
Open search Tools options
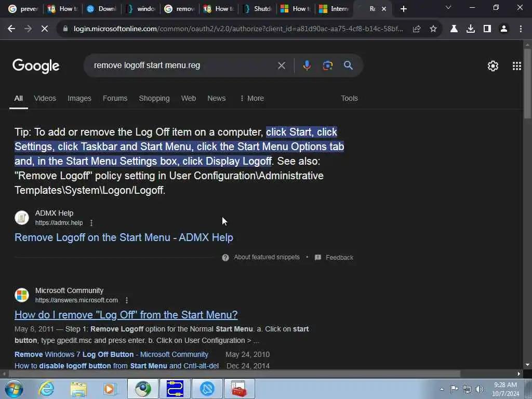click(x=349, y=98)
